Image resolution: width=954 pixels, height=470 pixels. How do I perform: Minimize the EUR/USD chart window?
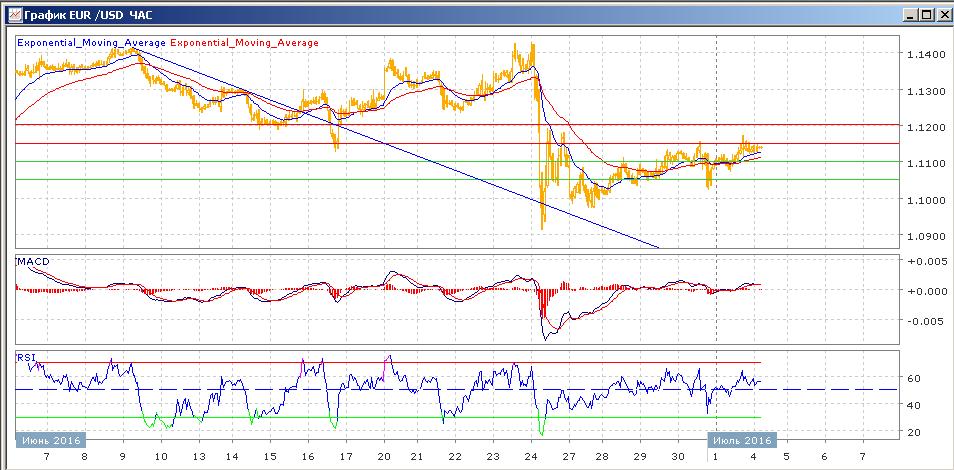[x=907, y=14]
